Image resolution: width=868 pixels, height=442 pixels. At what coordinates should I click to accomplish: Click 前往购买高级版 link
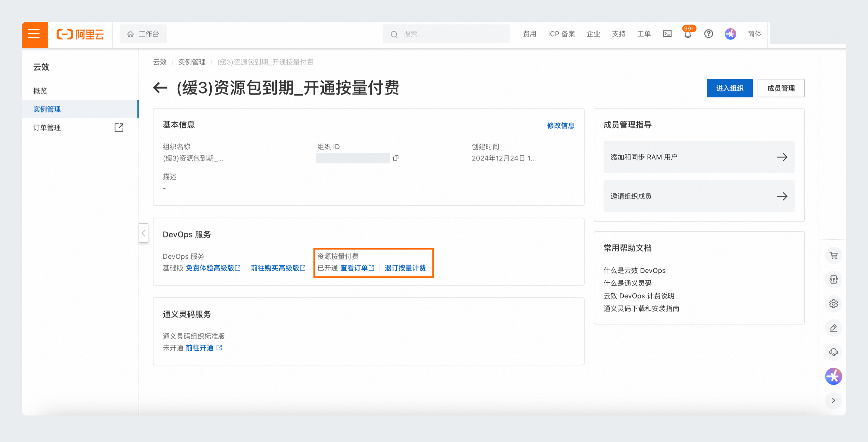pyautogui.click(x=278, y=268)
